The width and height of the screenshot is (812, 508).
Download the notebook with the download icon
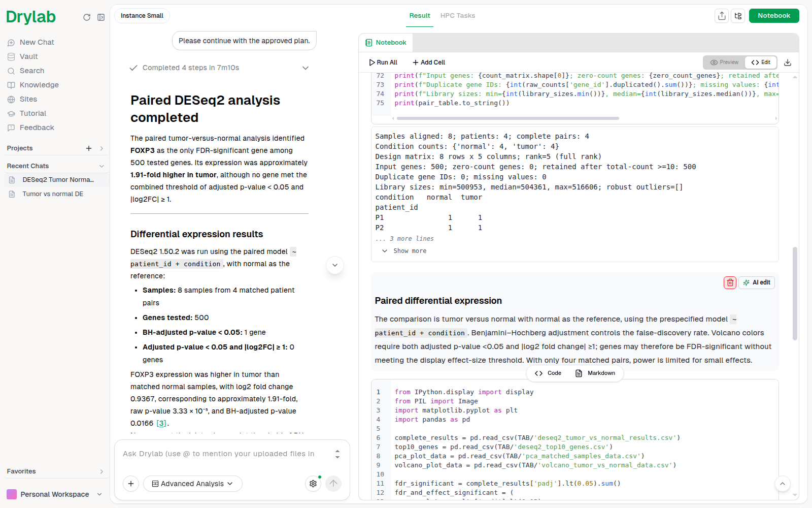(x=788, y=62)
